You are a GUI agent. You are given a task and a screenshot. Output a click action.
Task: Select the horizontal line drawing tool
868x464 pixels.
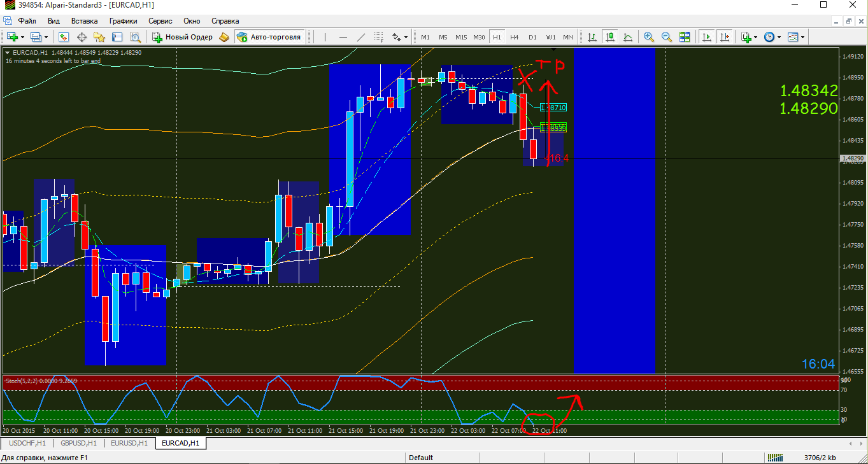point(343,37)
